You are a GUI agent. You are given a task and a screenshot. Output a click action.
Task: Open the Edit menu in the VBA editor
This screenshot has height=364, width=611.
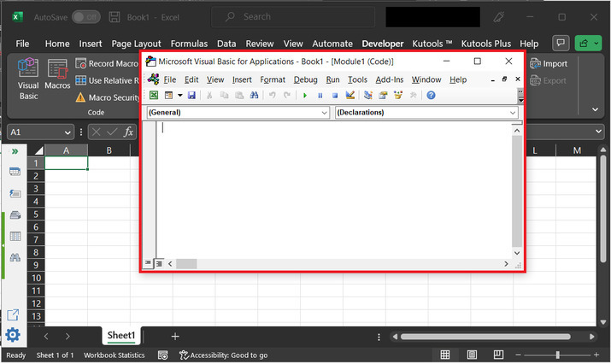[x=191, y=79]
